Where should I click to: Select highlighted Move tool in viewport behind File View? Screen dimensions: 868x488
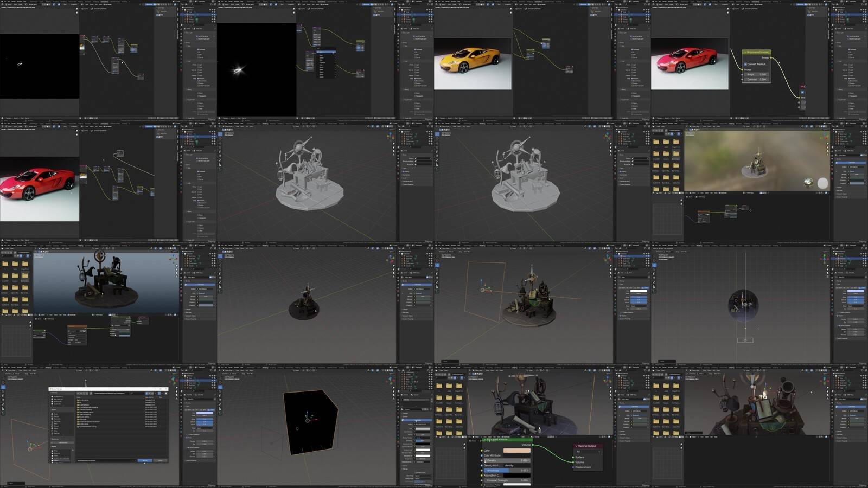3,387
